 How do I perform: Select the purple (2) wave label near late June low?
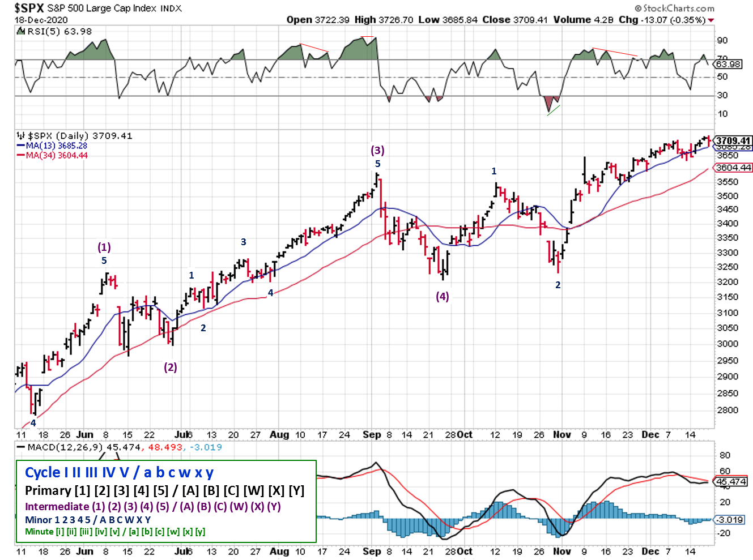(x=170, y=367)
